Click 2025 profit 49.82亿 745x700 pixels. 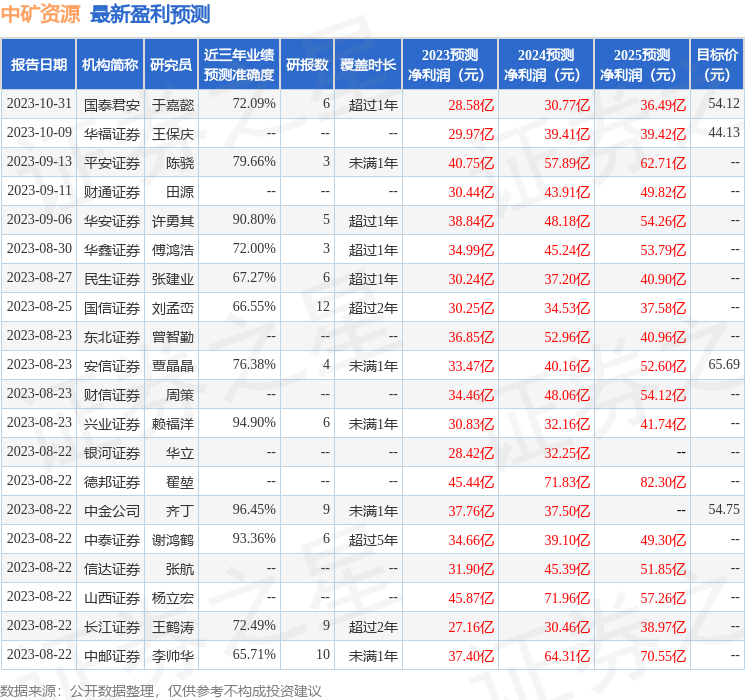click(663, 192)
